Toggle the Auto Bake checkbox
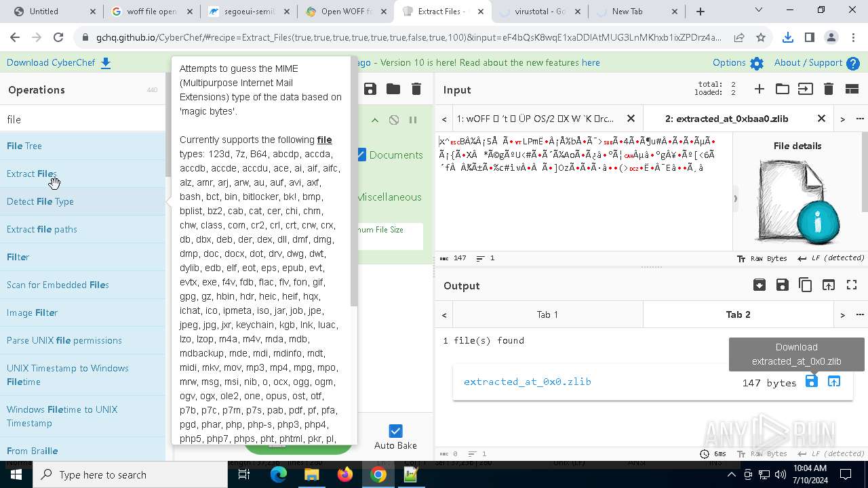Image resolution: width=868 pixels, height=488 pixels. [x=395, y=431]
